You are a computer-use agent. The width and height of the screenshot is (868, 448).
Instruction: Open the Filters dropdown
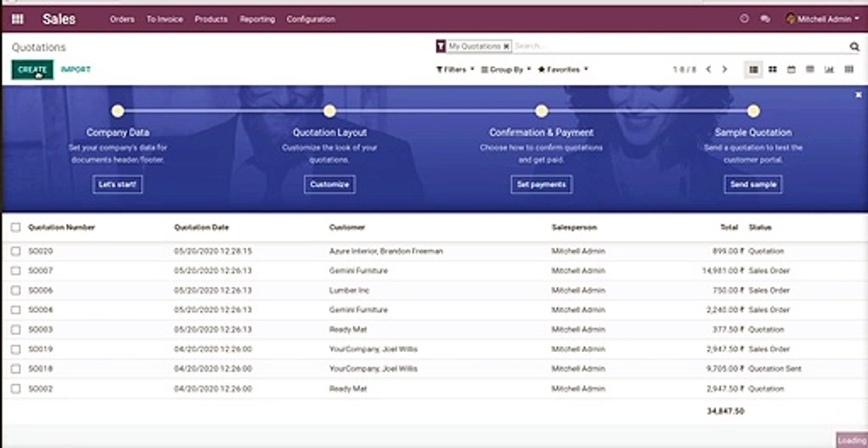pos(455,70)
